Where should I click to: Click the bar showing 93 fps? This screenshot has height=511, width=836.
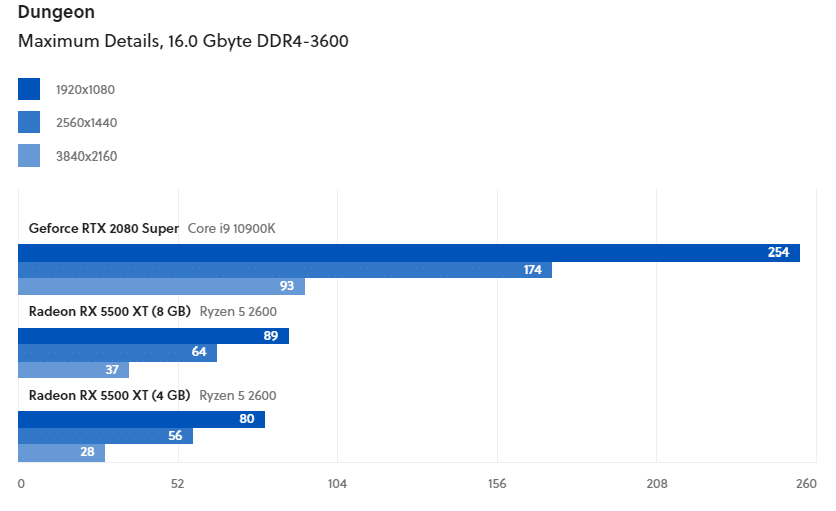coord(162,286)
